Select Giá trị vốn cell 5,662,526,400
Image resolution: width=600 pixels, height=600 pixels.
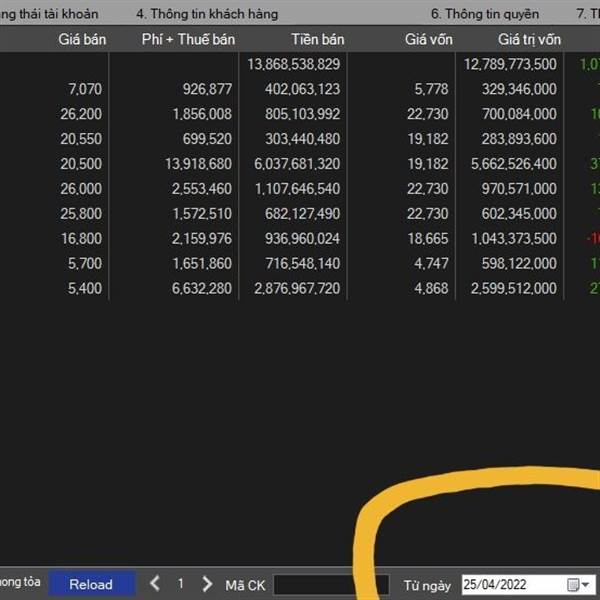pyautogui.click(x=514, y=164)
